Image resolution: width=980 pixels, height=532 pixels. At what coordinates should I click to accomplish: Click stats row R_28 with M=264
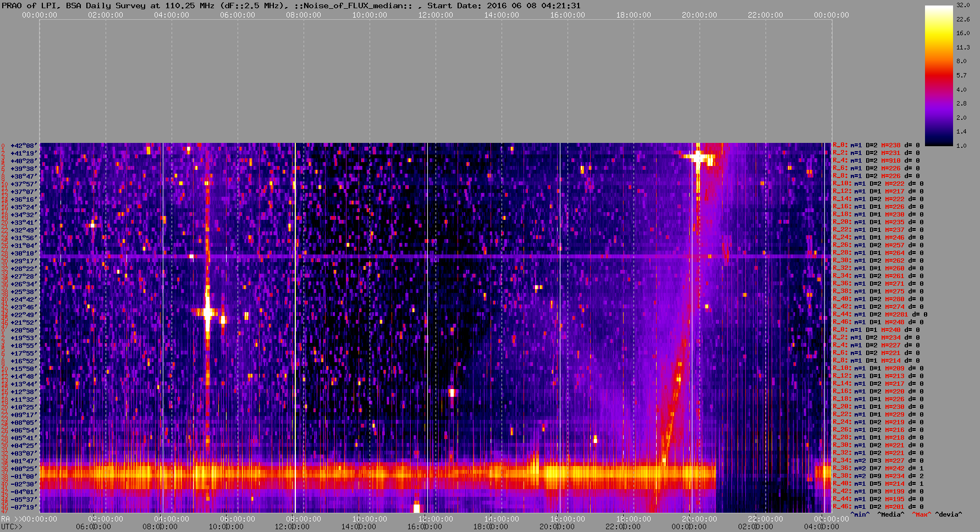click(878, 253)
